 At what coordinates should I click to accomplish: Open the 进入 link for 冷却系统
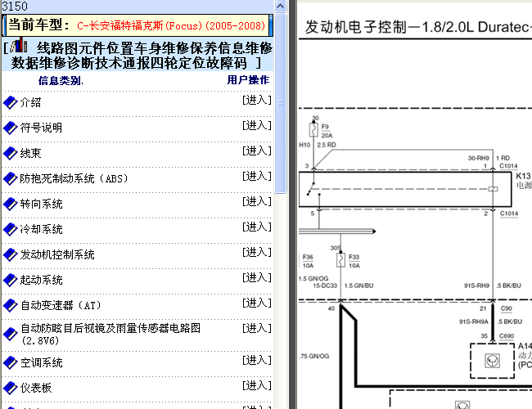(257, 227)
